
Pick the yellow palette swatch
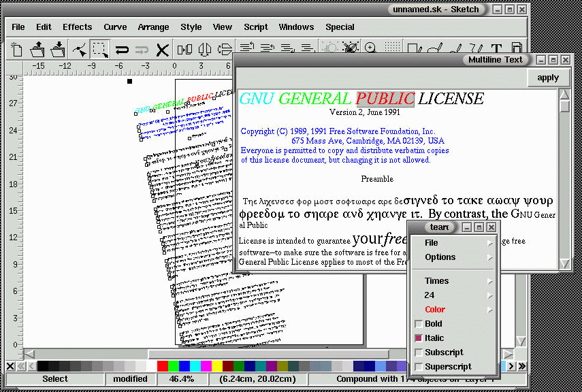[x=217, y=366]
